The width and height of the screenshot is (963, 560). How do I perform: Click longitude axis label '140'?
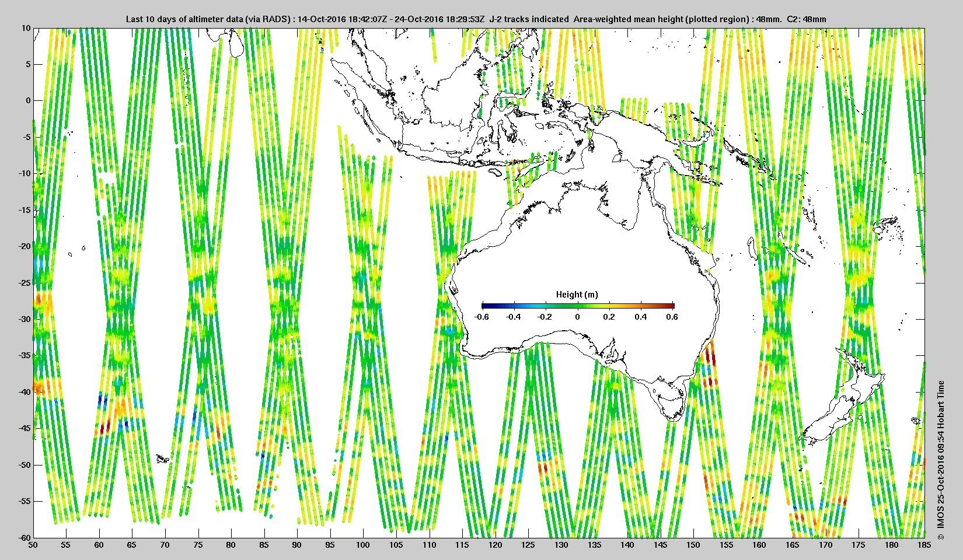click(x=627, y=545)
